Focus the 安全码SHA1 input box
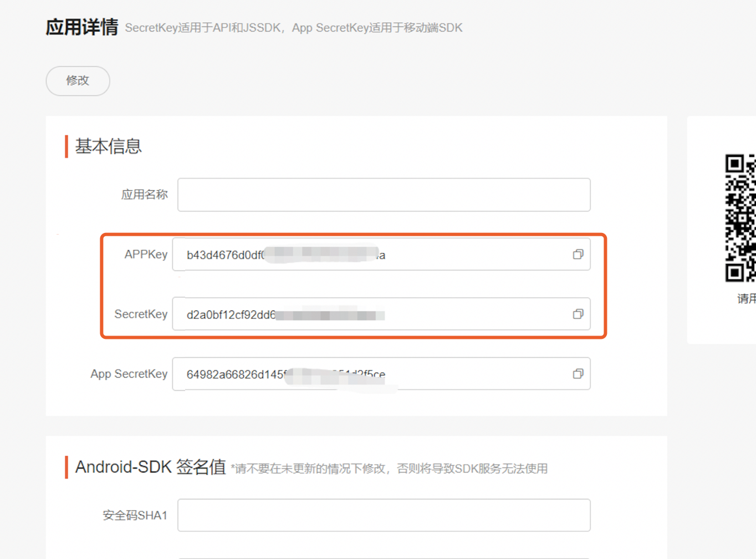This screenshot has height=559, width=756. tap(384, 515)
